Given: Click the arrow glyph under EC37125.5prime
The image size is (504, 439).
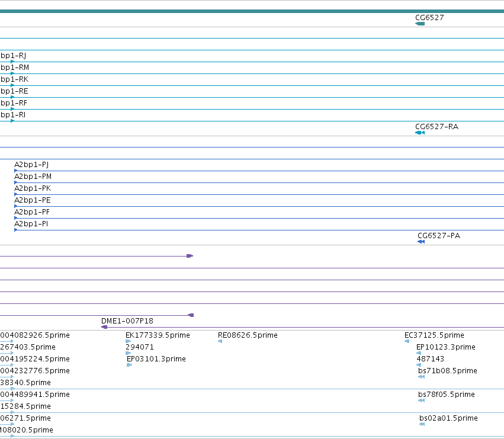Looking at the screenshot, I should coord(407,341).
